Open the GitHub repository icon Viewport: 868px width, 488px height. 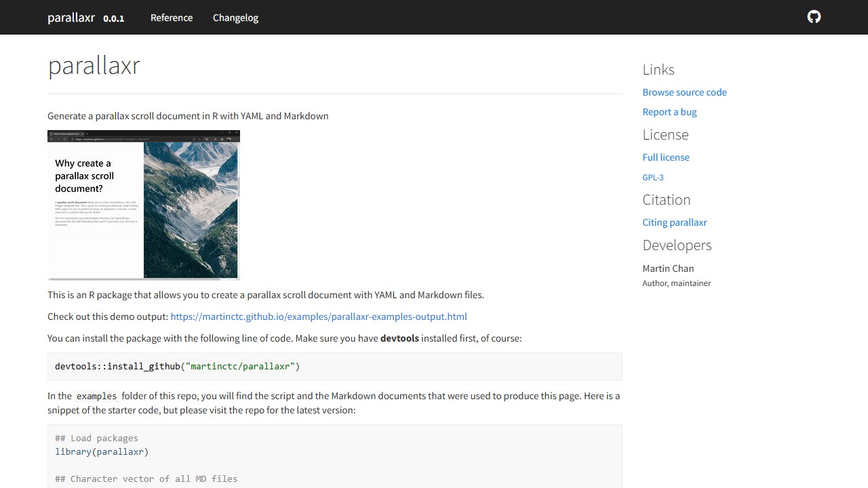[814, 17]
